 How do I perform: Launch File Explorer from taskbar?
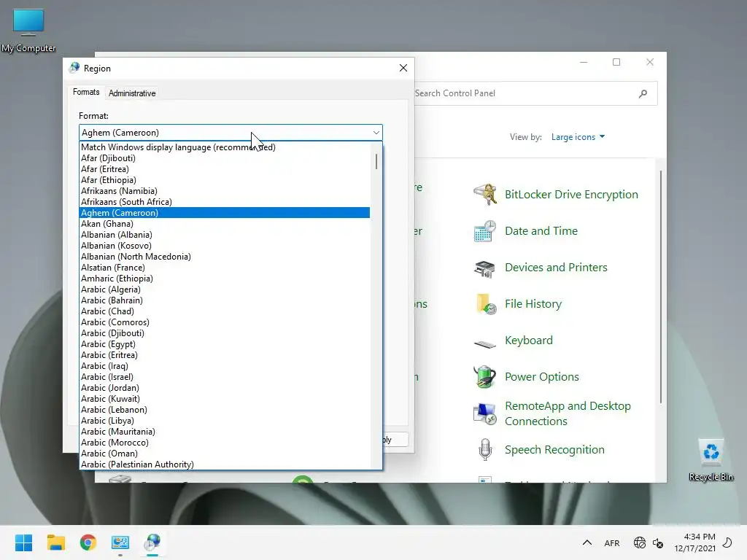click(x=55, y=542)
